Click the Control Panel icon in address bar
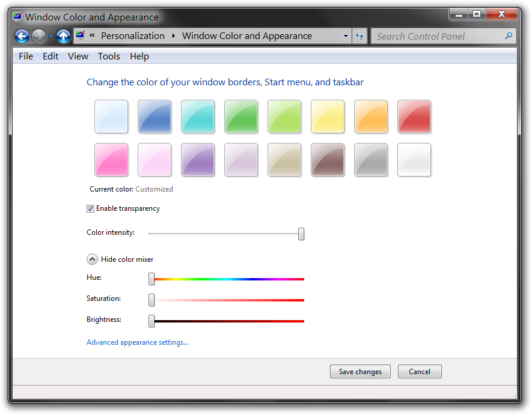The image size is (532, 415). coord(81,35)
